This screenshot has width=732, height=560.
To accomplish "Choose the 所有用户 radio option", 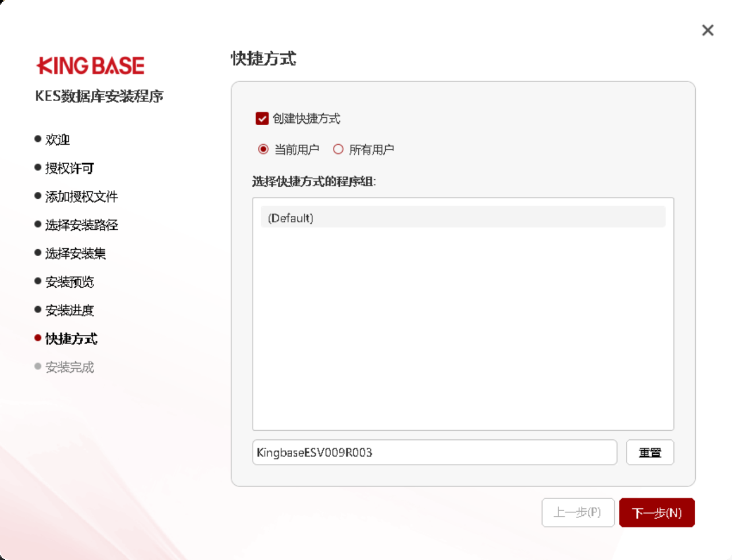I will [x=338, y=149].
